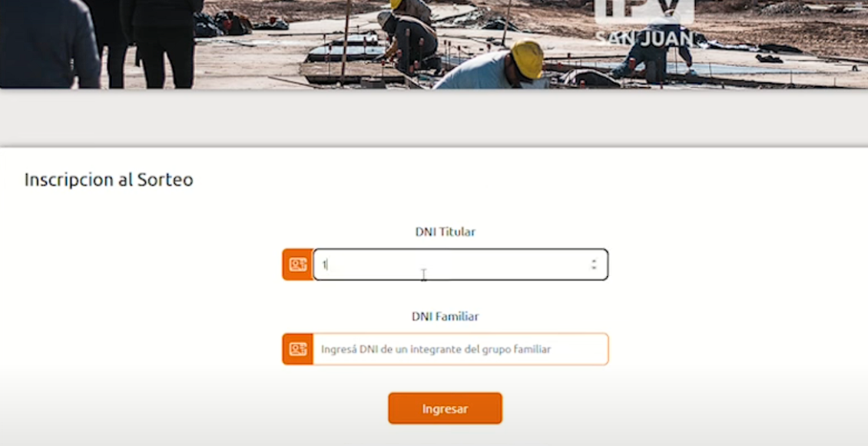Click the 'DNI Familiar' label
This screenshot has width=868, height=446.
pyautogui.click(x=445, y=316)
